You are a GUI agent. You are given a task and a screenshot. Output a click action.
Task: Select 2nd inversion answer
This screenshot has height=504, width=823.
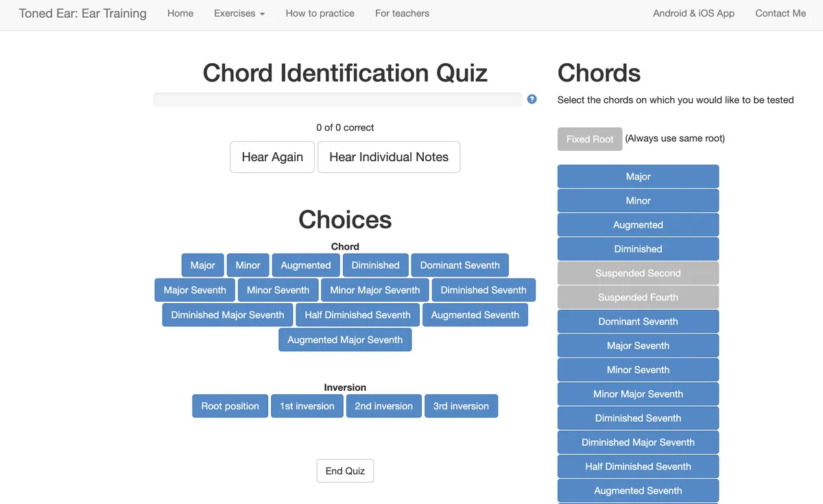(x=383, y=406)
